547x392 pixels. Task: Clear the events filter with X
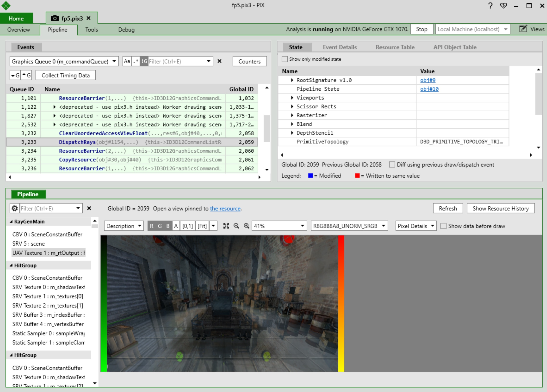pos(219,61)
